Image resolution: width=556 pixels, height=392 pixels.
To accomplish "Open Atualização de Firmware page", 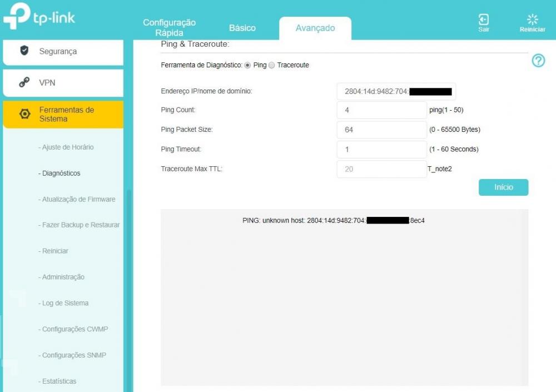I will [x=78, y=199].
